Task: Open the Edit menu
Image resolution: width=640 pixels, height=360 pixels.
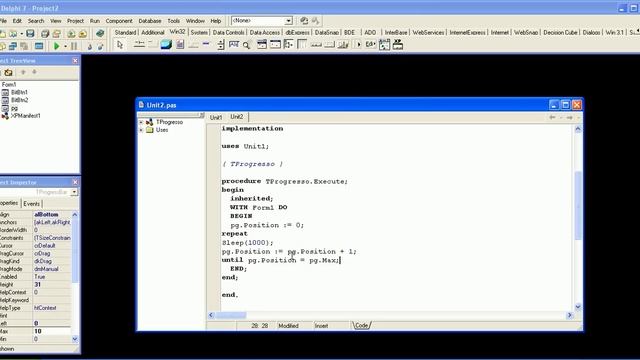Action: 17,20
